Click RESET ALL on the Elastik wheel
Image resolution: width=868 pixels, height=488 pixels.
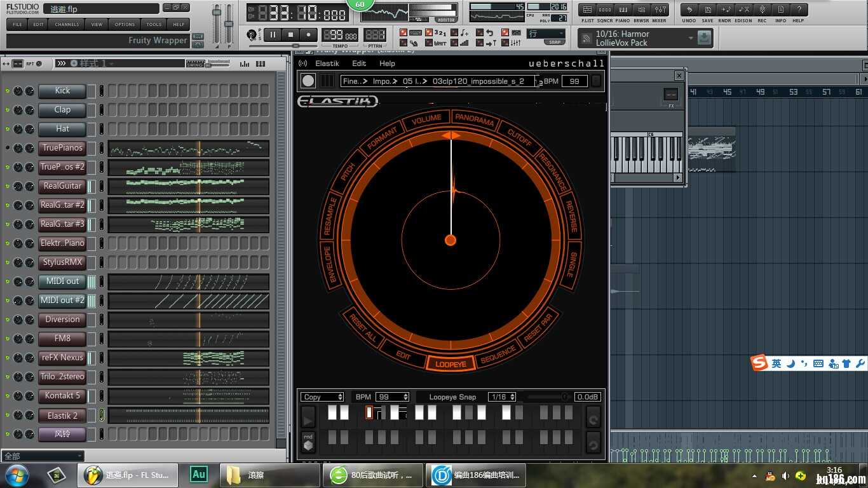(363, 329)
